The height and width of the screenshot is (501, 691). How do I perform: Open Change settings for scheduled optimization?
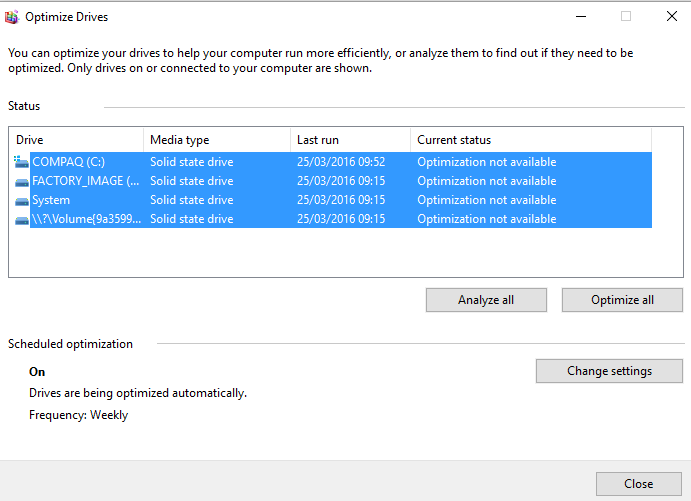pos(609,371)
